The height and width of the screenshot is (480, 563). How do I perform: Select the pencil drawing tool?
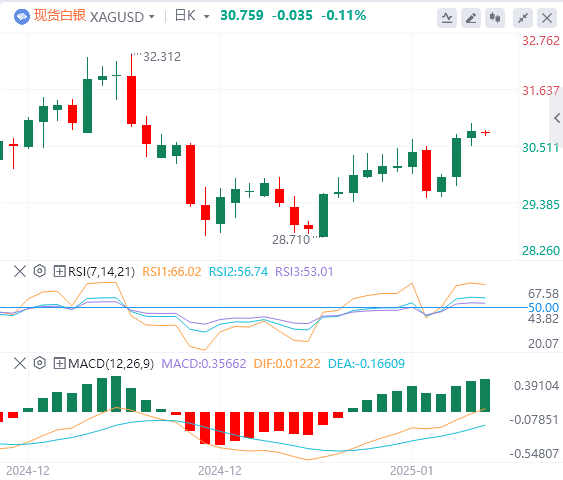pos(471,18)
